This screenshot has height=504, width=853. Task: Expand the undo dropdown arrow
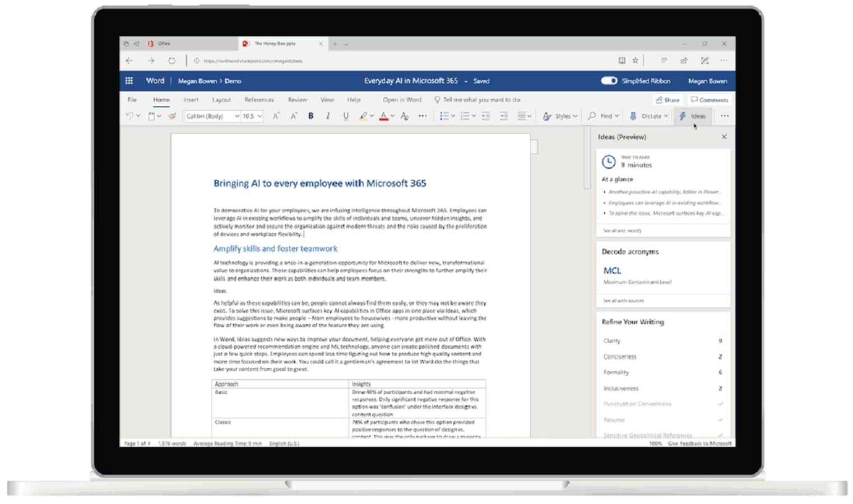pyautogui.click(x=138, y=116)
